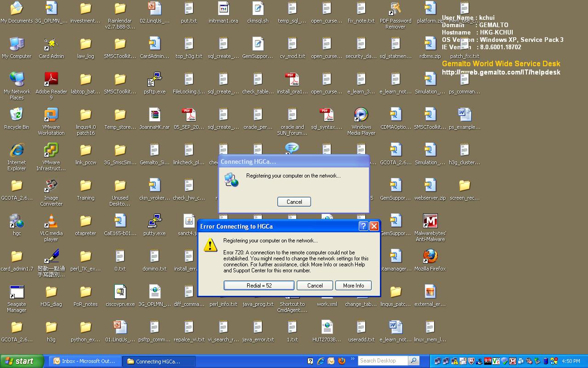Select the rdbms.zip archive
This screenshot has height=368, width=588.
point(430,48)
